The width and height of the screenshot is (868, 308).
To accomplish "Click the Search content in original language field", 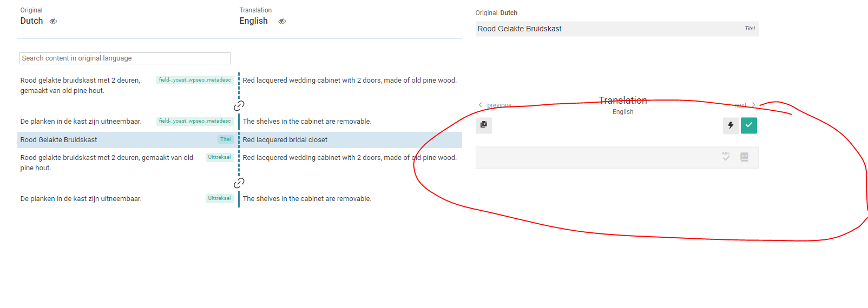I will click(x=125, y=58).
